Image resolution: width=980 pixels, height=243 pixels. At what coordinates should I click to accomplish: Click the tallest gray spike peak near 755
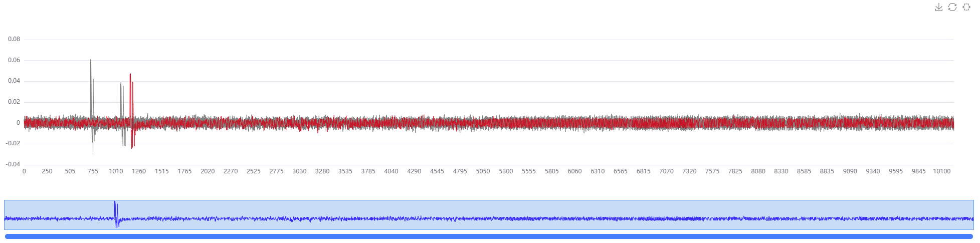[x=91, y=61]
